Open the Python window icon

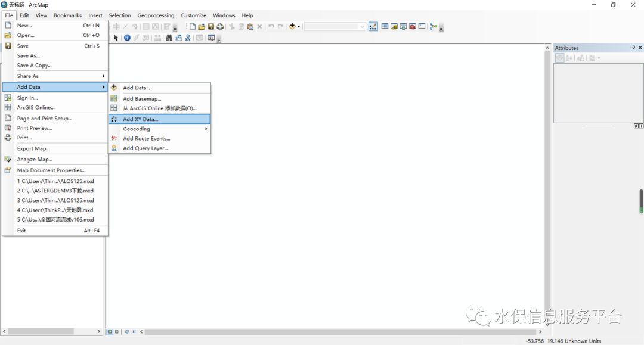[x=422, y=26]
